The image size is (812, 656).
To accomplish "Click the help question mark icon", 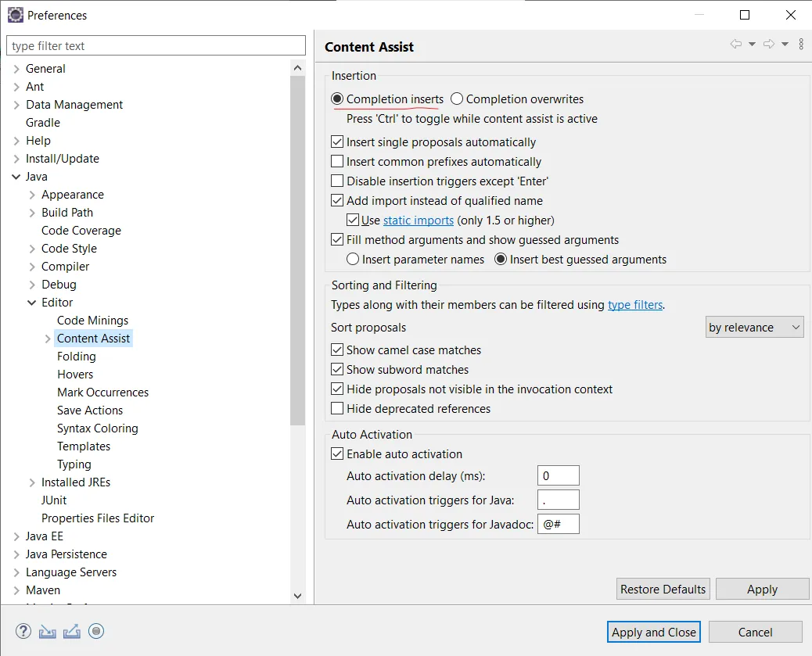I will click(23, 631).
